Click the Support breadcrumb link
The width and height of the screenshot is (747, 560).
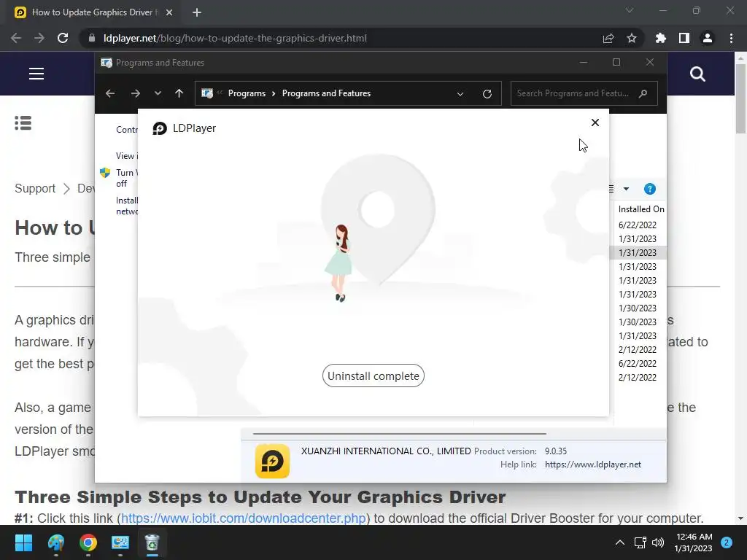click(x=35, y=189)
